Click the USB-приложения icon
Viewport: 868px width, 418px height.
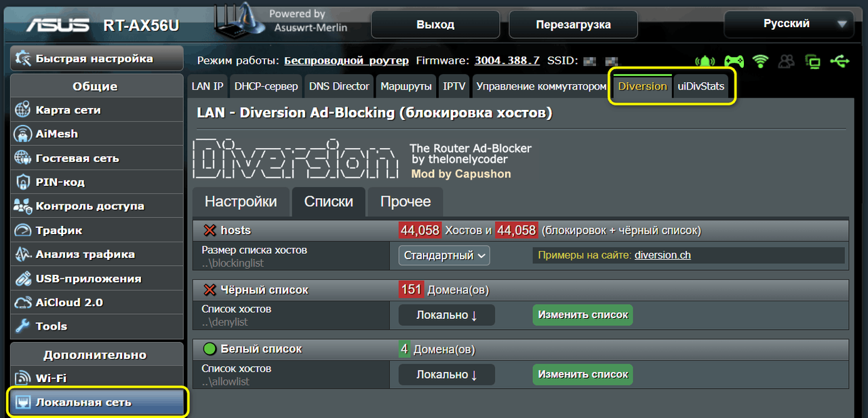tap(23, 278)
